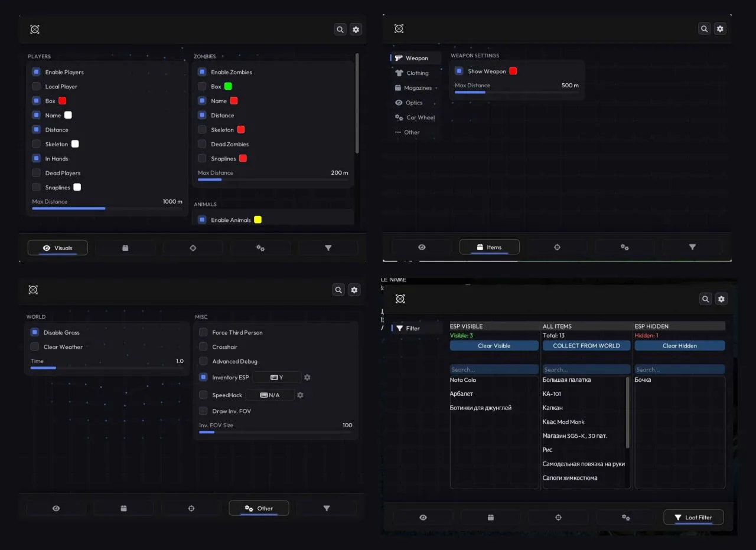Viewport: 756px width, 550px height.
Task: Select Nota Cola in ESP Visible list
Action: (463, 380)
